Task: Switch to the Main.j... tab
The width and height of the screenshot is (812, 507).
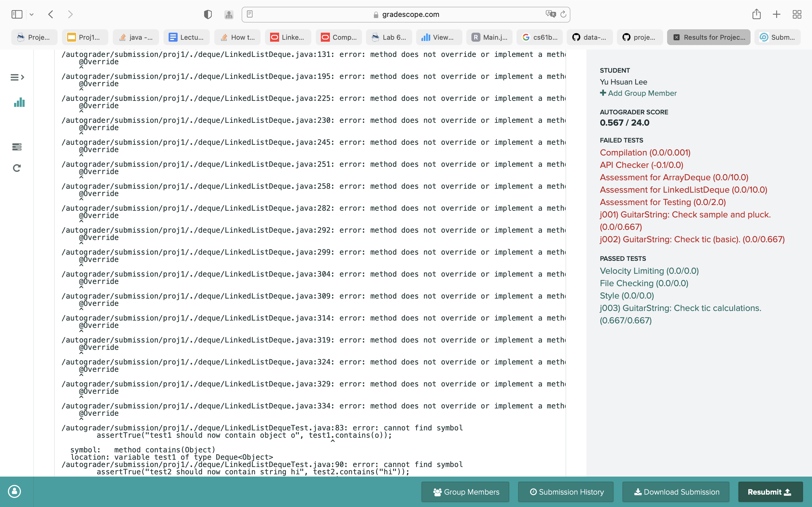Action: pyautogui.click(x=489, y=37)
